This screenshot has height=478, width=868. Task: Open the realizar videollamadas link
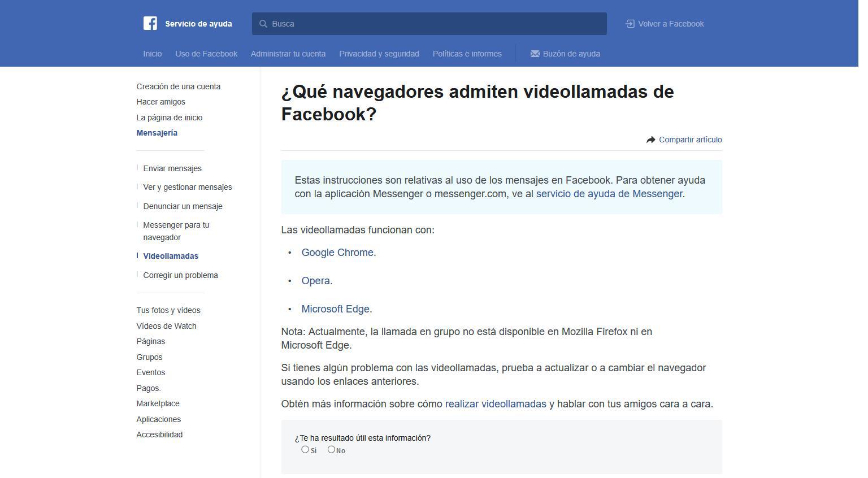click(496, 404)
